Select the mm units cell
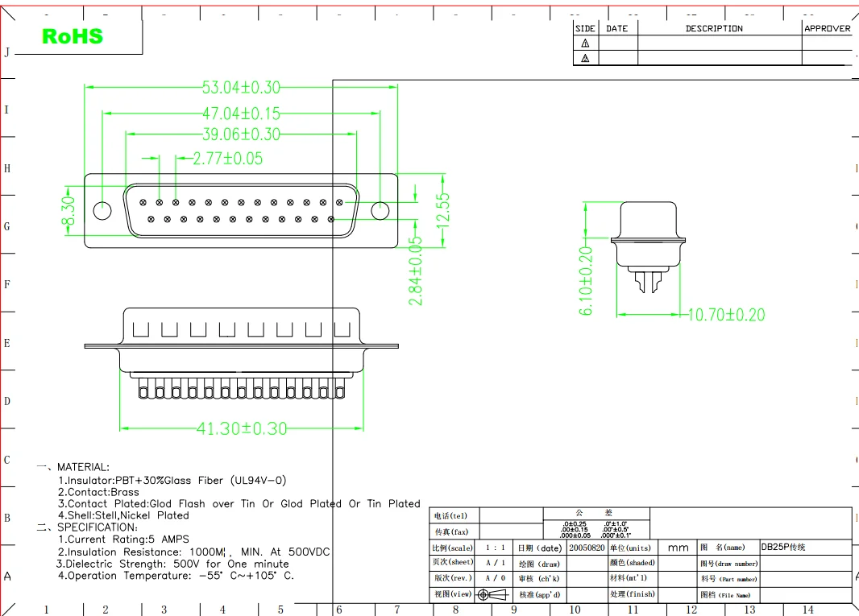The image size is (859, 616). 678,548
